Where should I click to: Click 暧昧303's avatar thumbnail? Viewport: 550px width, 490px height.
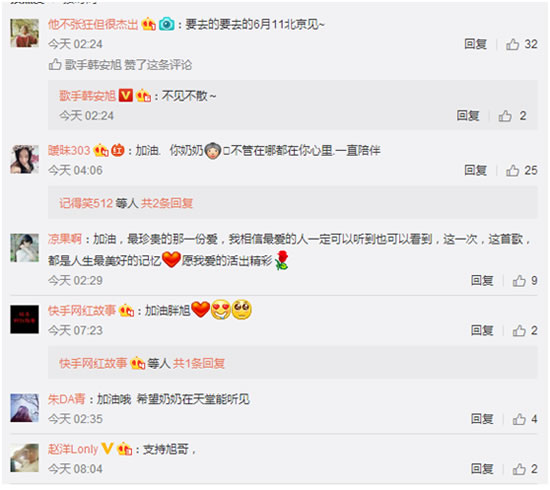pyautogui.click(x=24, y=159)
